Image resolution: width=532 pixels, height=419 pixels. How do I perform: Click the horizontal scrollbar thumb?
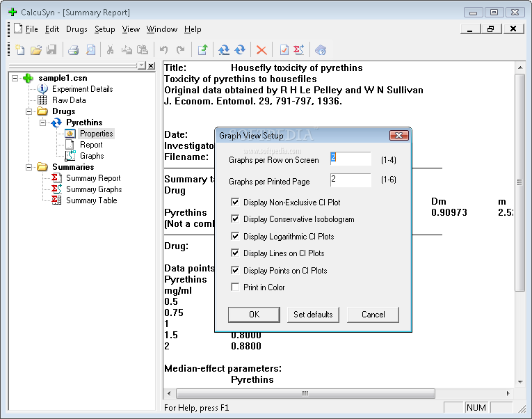(305, 393)
